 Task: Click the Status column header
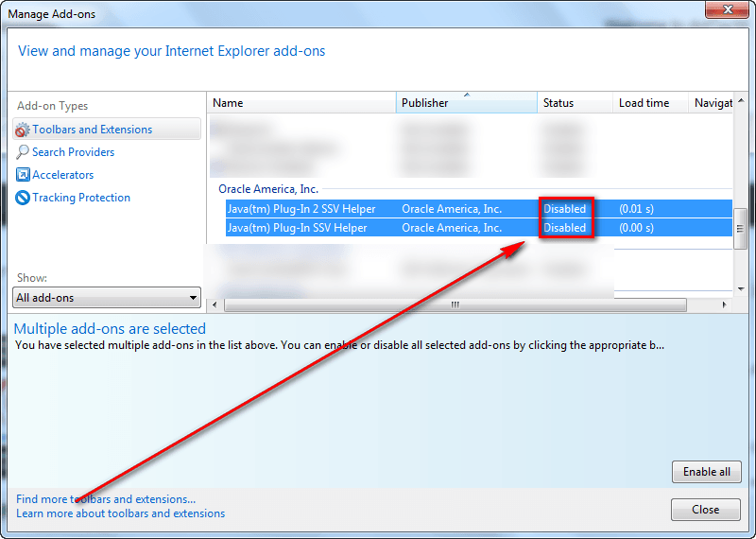coord(575,103)
